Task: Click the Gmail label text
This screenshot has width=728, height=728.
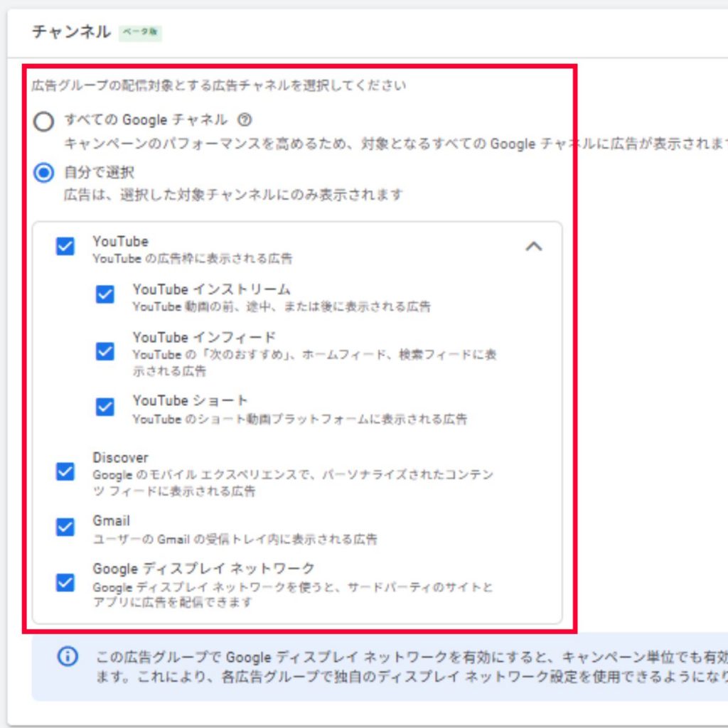Action: (x=112, y=520)
